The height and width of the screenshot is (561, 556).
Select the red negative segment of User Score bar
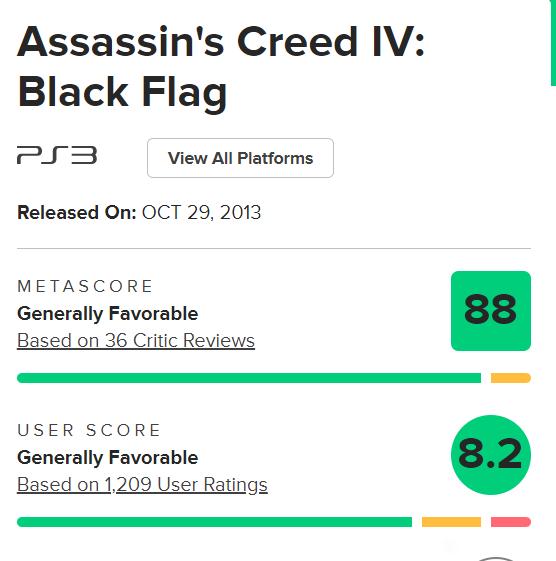511,522
